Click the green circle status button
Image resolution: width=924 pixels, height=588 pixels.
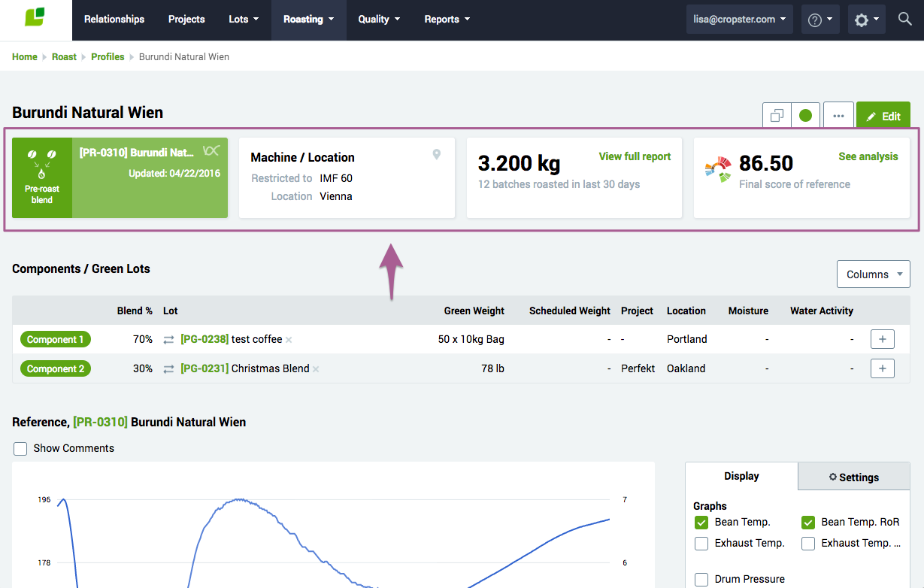805,116
